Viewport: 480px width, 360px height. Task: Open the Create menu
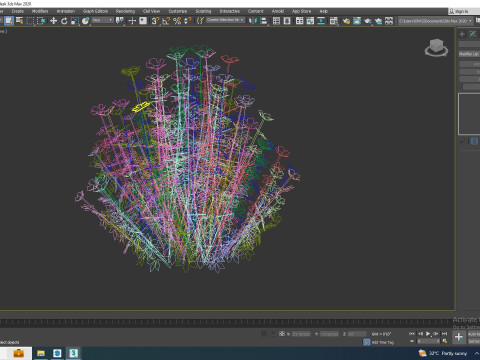[18, 11]
